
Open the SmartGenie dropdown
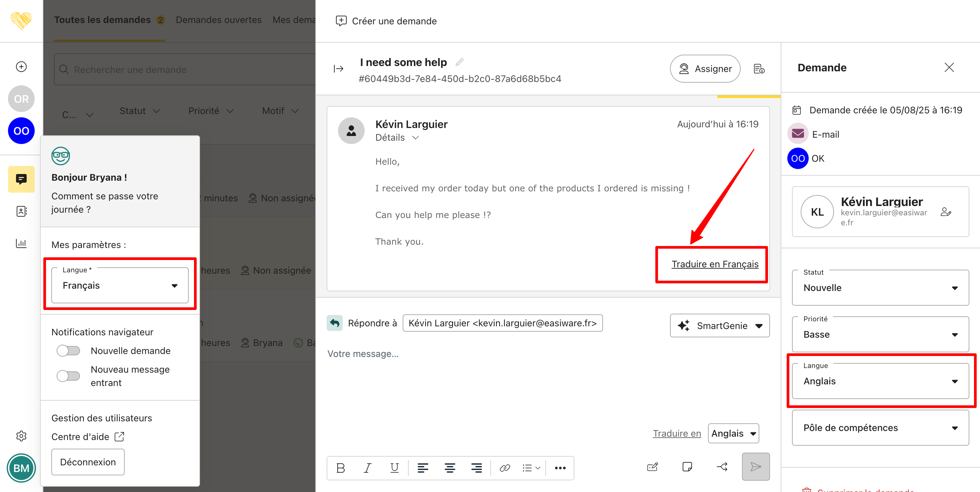719,326
